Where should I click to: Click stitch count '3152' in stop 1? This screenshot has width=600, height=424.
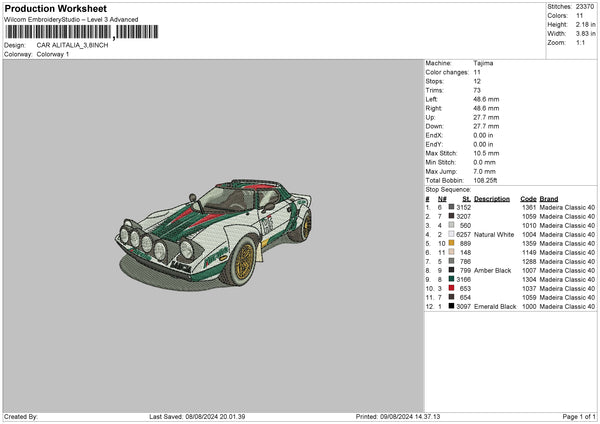point(463,207)
